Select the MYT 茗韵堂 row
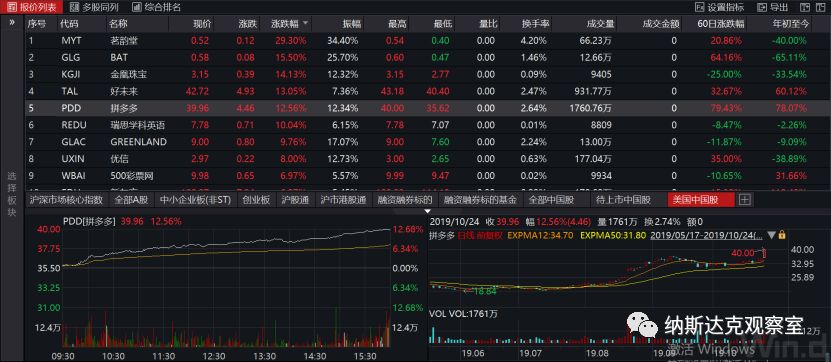 pyautogui.click(x=428, y=40)
